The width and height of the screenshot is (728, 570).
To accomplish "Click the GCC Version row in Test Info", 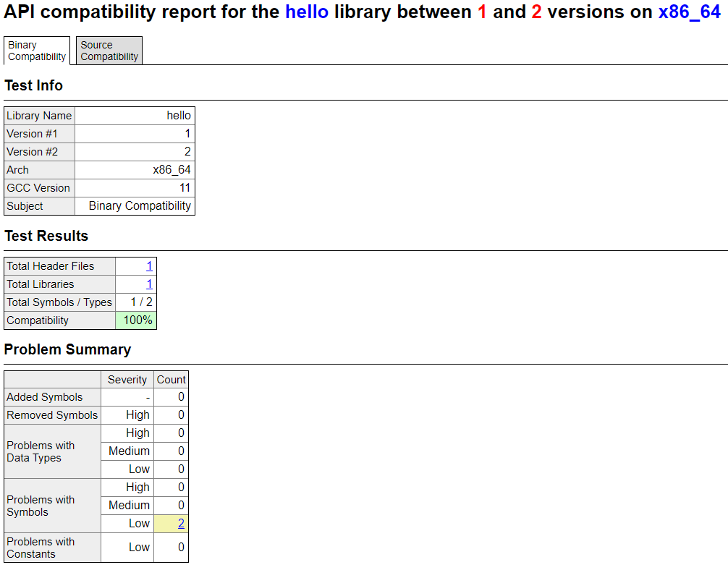I will 39,187.
